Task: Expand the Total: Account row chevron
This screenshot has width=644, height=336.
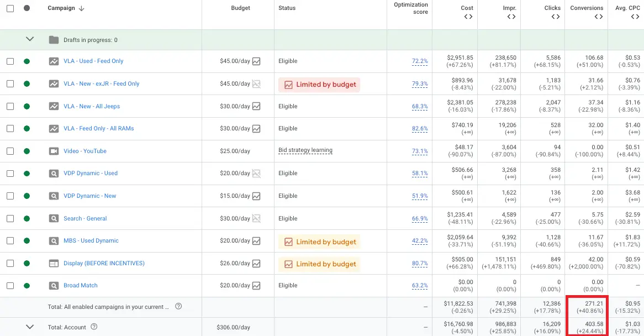Action: click(30, 327)
